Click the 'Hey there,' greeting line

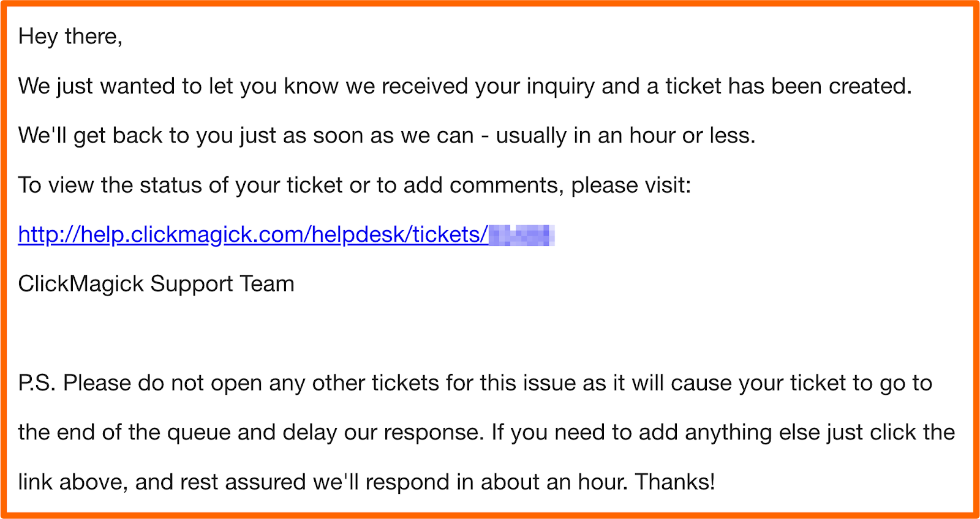pos(70,37)
